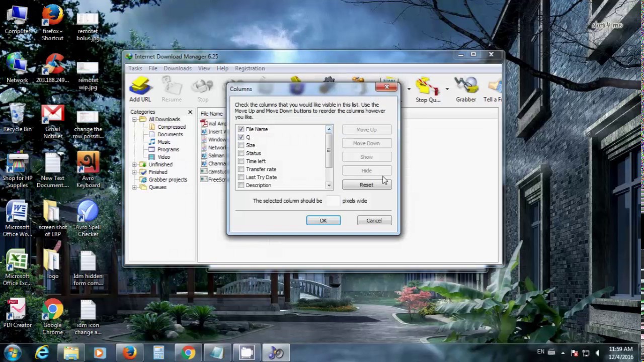The width and height of the screenshot is (644, 362).
Task: Open the Stop Queue dropdown arrow
Action: [x=447, y=89]
